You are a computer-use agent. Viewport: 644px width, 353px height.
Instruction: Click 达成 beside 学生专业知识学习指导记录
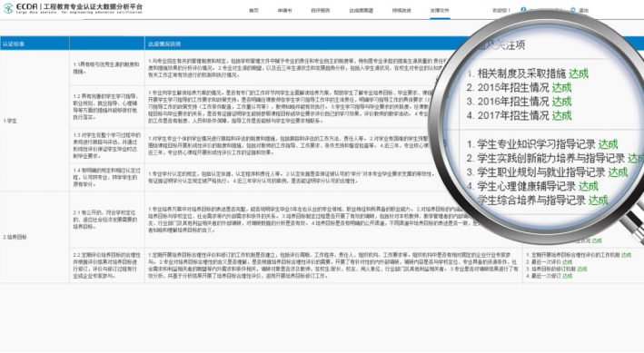click(x=608, y=144)
